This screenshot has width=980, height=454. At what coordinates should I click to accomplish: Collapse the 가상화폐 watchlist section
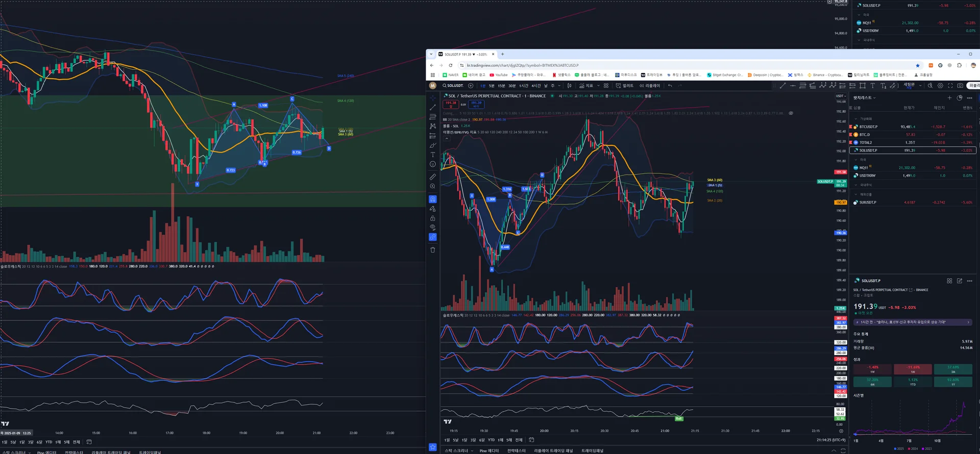[856, 119]
